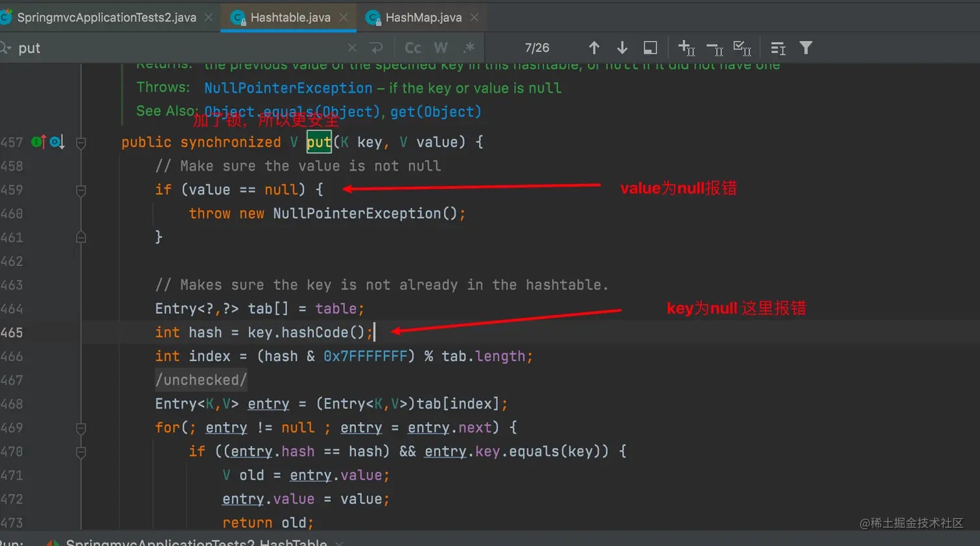The height and width of the screenshot is (546, 980).
Task: Open the search history magnifier icon
Action: coord(5,48)
